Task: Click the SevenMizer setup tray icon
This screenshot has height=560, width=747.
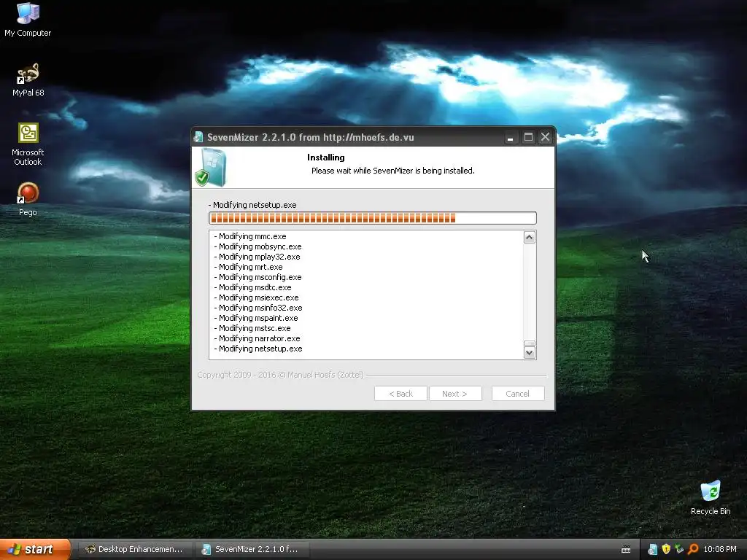Action: [652, 550]
